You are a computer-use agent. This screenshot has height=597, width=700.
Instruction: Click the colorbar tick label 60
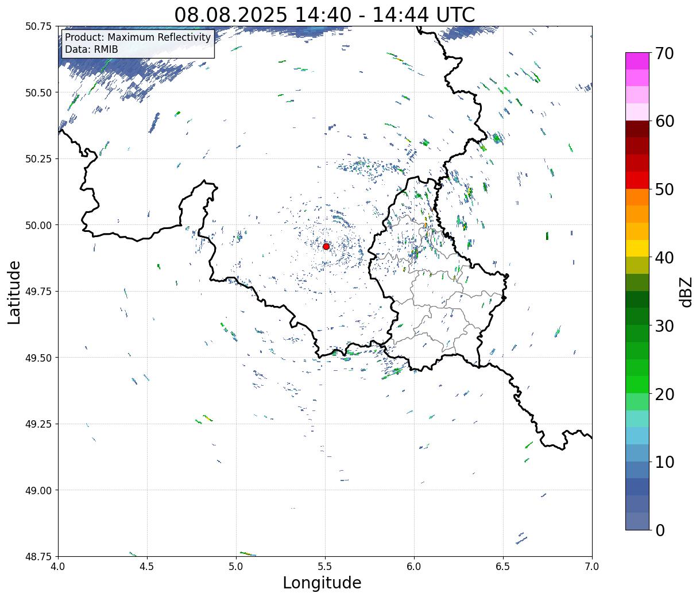(x=664, y=121)
